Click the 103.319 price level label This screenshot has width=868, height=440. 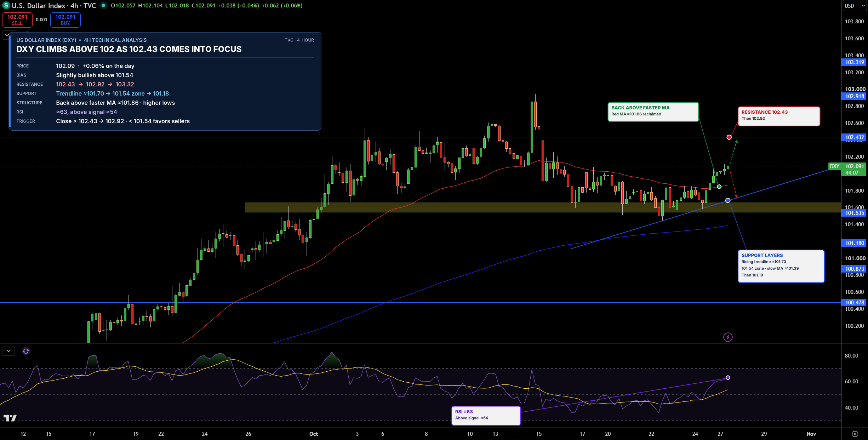tap(855, 62)
